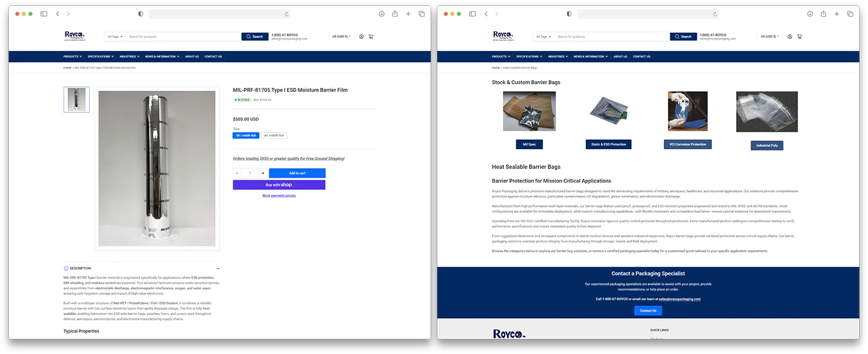Select the 36" x 600ft Roll size option
This screenshot has width=868, height=354.
[x=245, y=135]
